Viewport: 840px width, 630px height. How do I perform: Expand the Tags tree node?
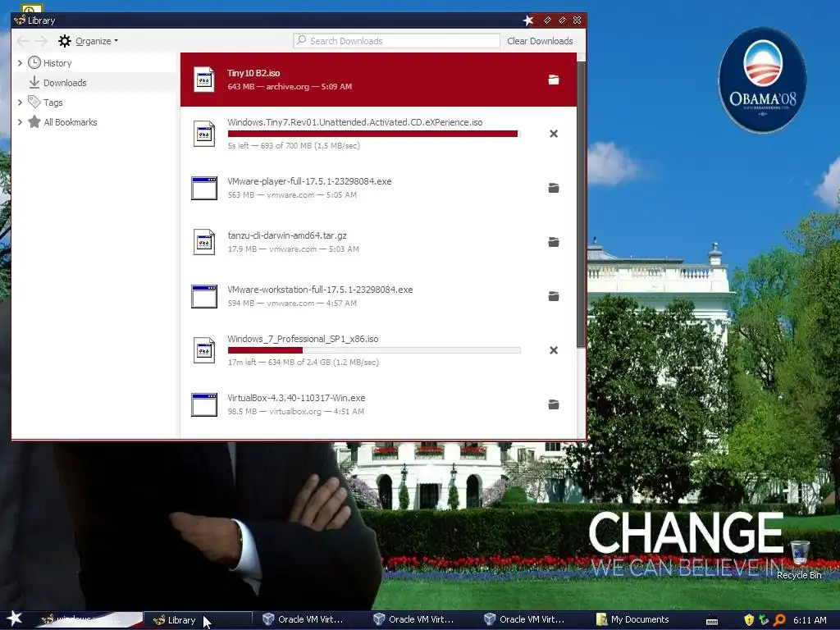click(20, 102)
